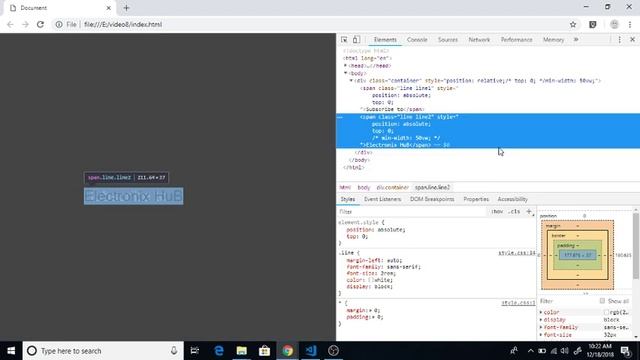Screen dimensions: 640x360
Task: Click the address bar URL
Action: coord(123,24)
